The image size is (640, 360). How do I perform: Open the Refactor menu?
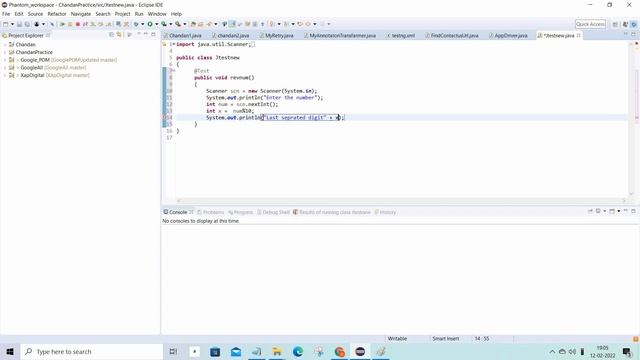click(57, 14)
